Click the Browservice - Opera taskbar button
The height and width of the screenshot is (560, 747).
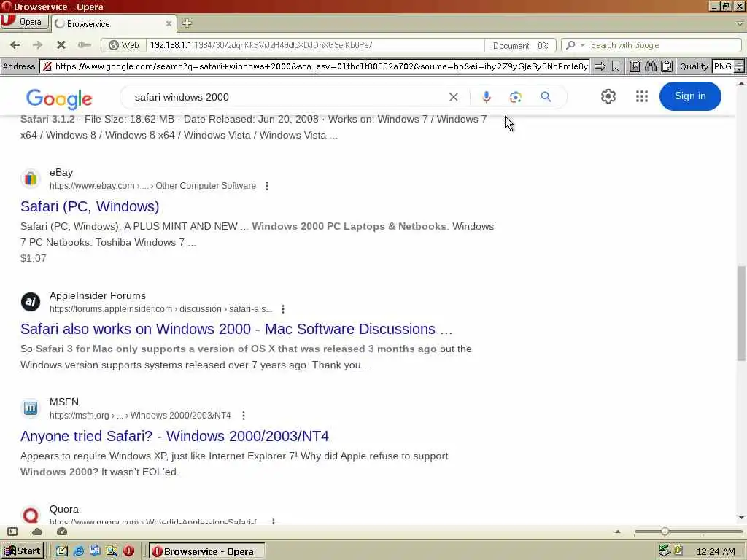click(x=206, y=551)
